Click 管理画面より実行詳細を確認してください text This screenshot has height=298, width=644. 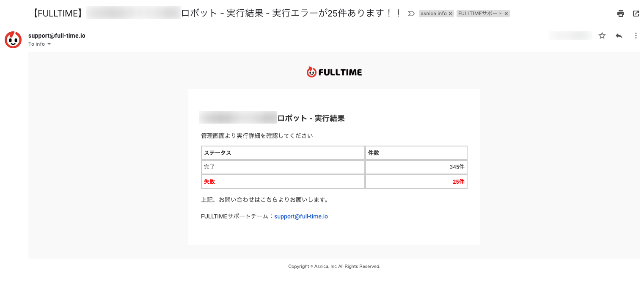(257, 136)
